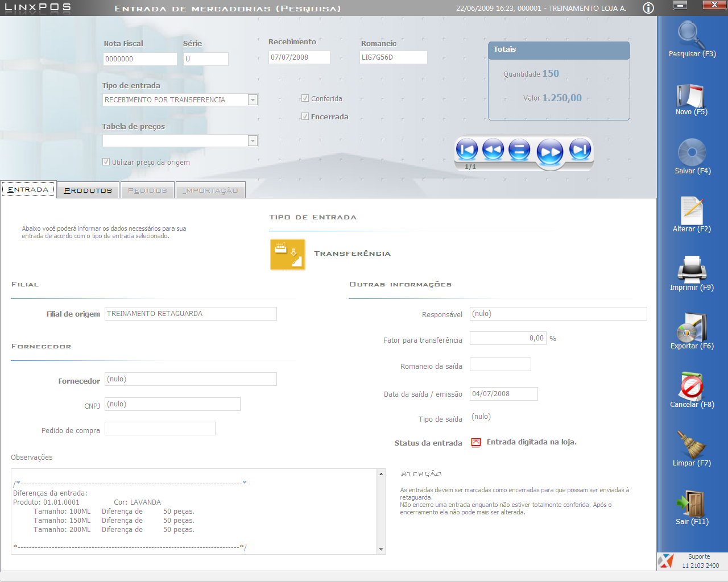
Task: Select the Romaneio da saída field
Action: coord(500,364)
